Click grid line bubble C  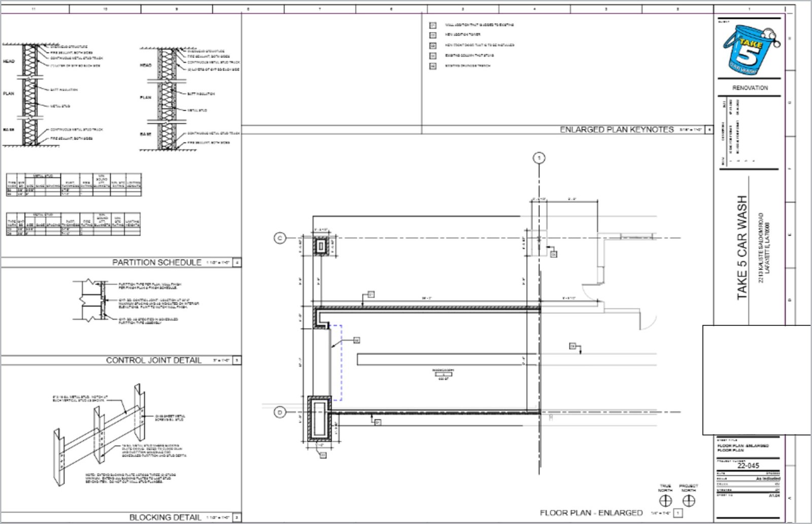[280, 238]
